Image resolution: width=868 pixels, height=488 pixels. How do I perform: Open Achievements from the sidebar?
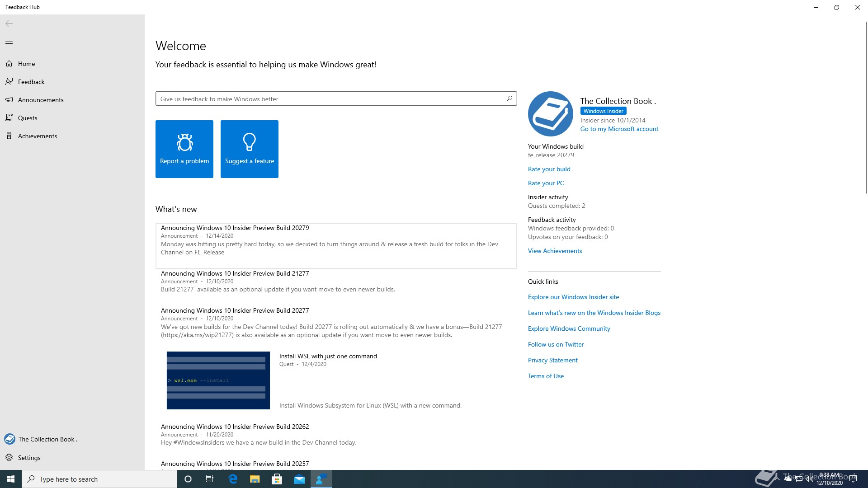click(x=38, y=136)
